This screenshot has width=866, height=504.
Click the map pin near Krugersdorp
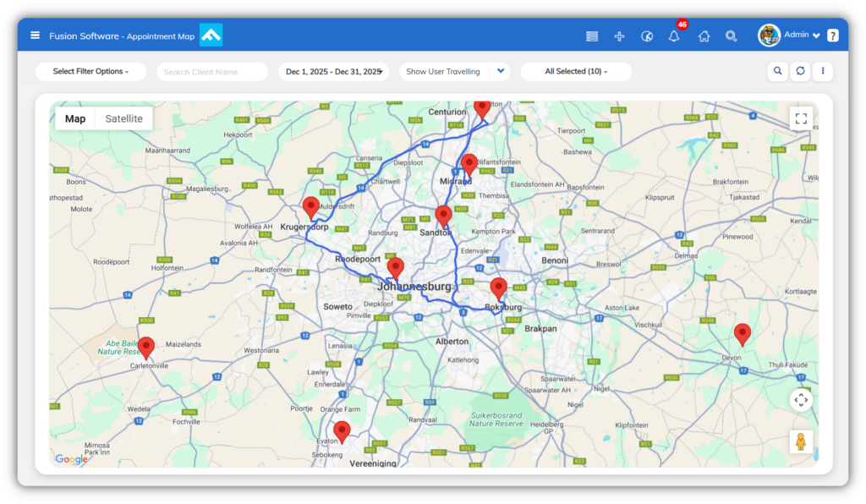click(x=311, y=208)
